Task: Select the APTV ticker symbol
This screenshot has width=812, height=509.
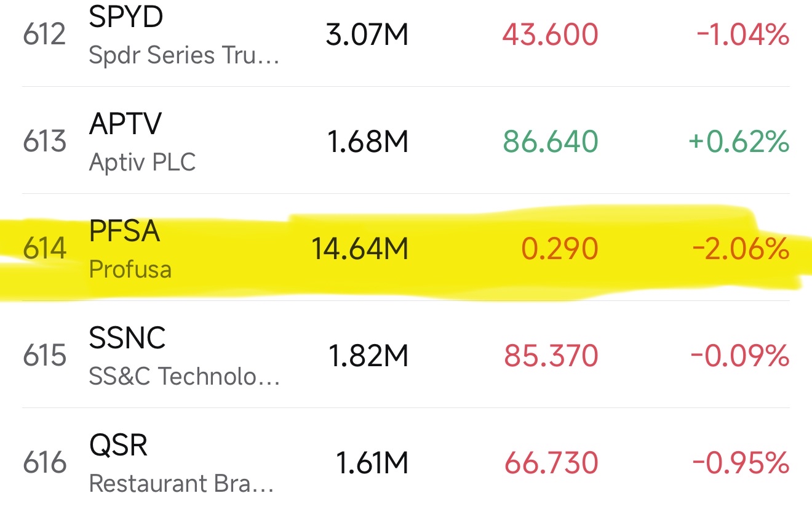Action: [125, 124]
